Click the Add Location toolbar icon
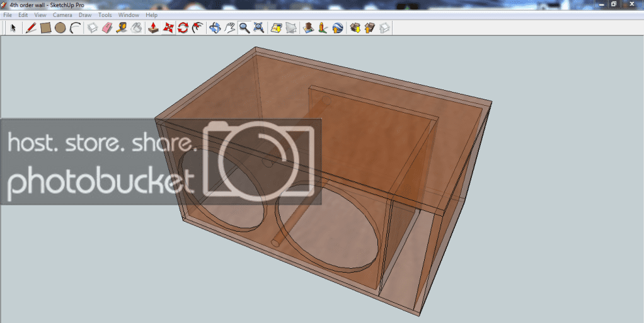Screen dimensions: 644x323 (x=277, y=28)
